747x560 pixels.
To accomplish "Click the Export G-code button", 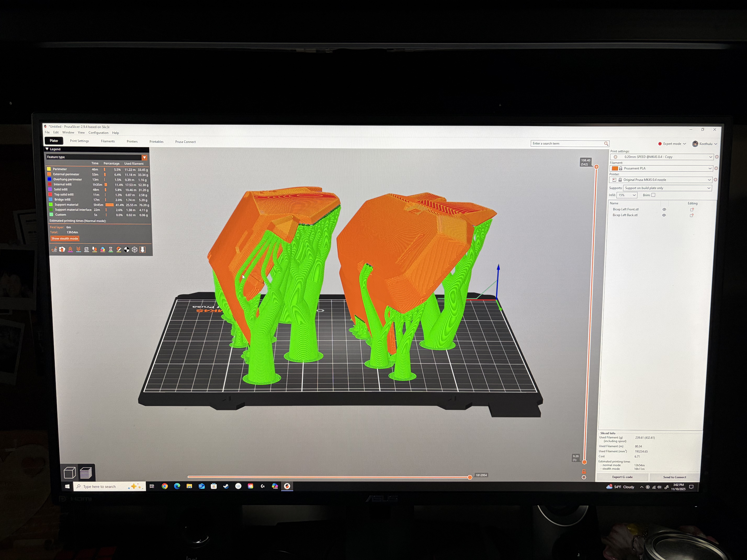I will click(622, 477).
